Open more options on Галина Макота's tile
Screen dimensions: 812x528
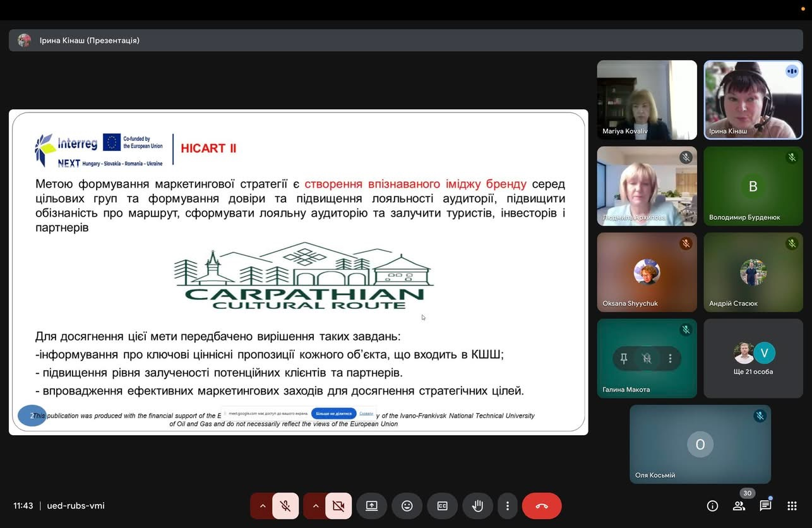tap(670, 359)
